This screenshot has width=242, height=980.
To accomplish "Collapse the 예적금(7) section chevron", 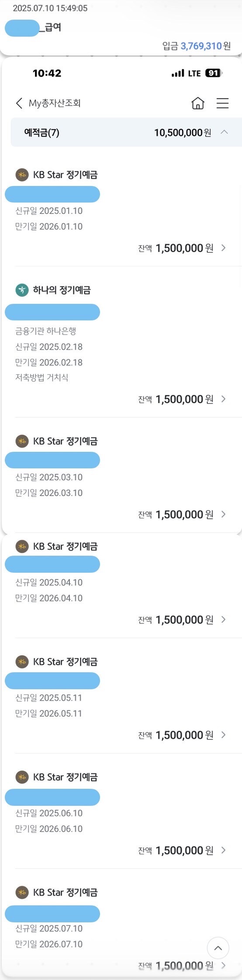I will coord(224,132).
